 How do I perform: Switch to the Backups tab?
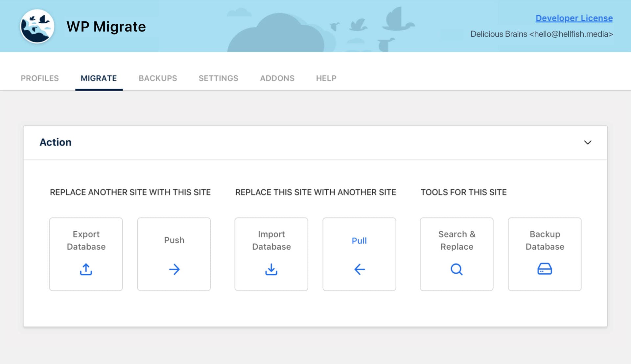pyautogui.click(x=158, y=78)
